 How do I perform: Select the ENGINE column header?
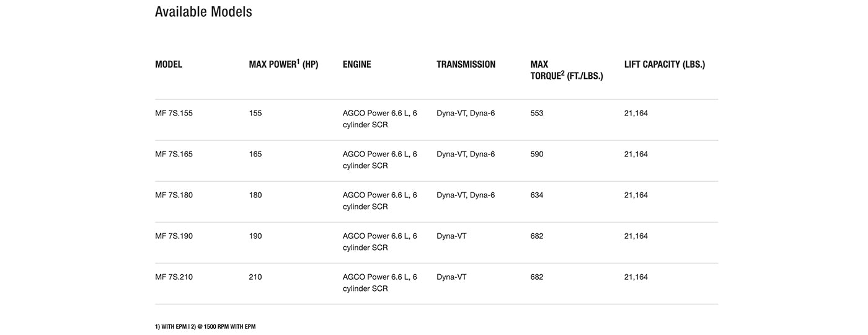click(356, 65)
